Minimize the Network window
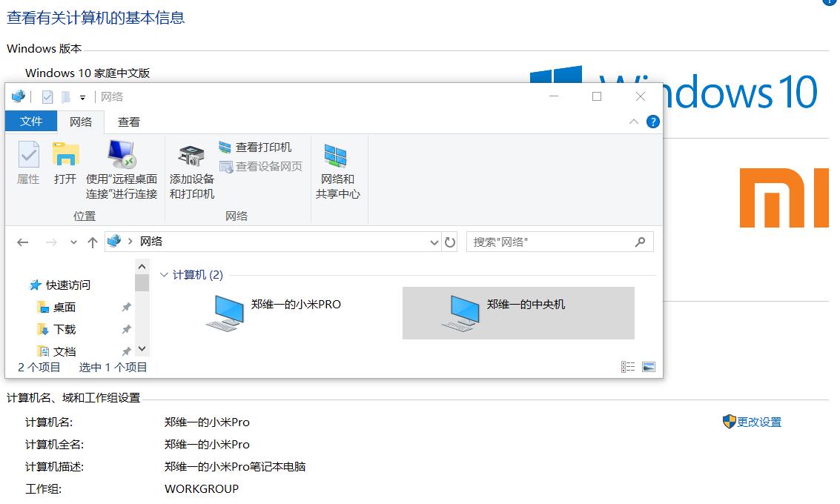Screen dimensions: 840x504 click(x=554, y=96)
